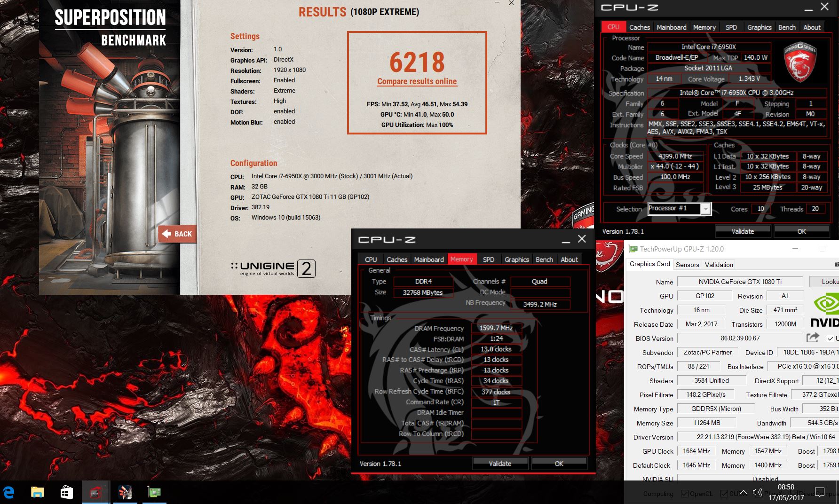Open the Action Center notifications
This screenshot has height=504, width=839.
(x=820, y=492)
